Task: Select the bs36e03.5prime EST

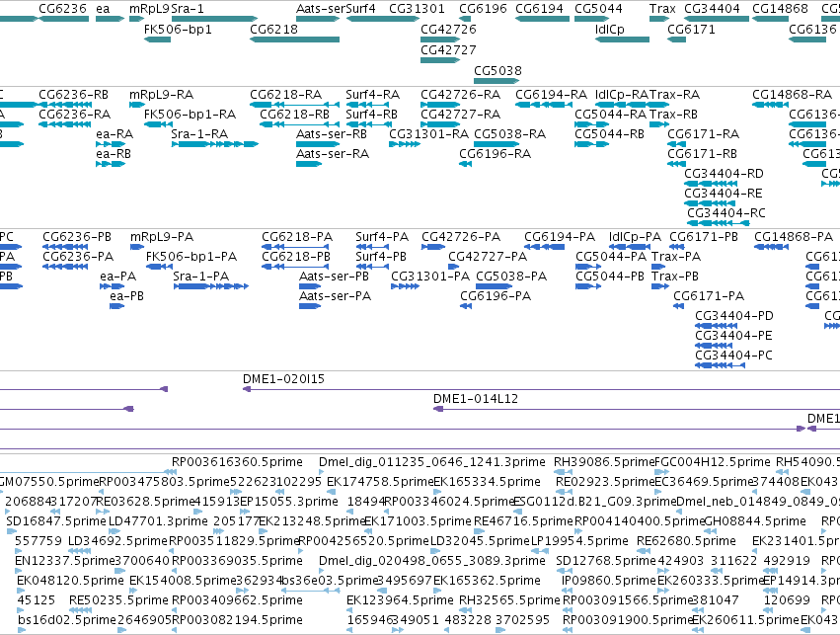Action: [x=311, y=592]
